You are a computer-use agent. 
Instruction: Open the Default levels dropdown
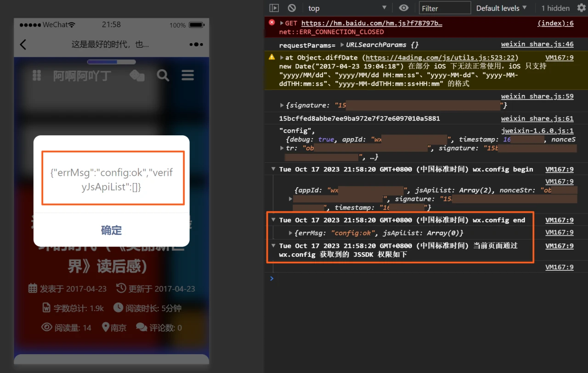coord(501,8)
